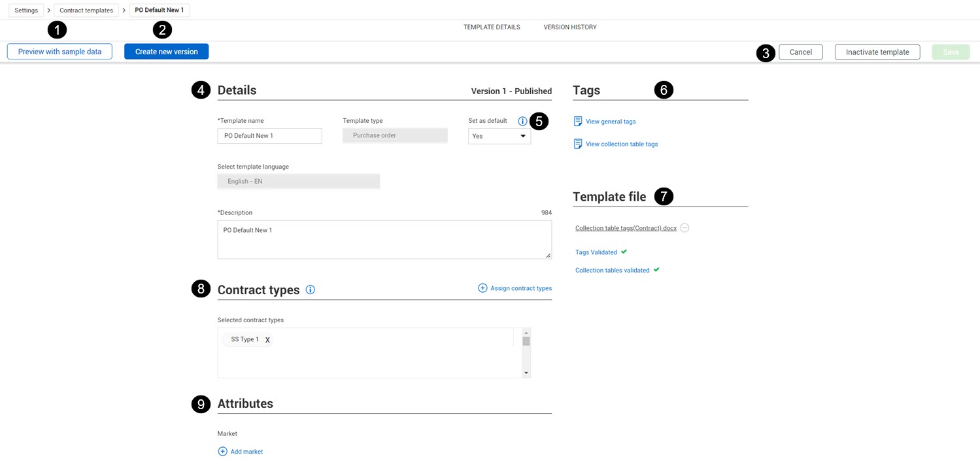
Task: Switch to the Version History tab
Action: click(x=570, y=27)
